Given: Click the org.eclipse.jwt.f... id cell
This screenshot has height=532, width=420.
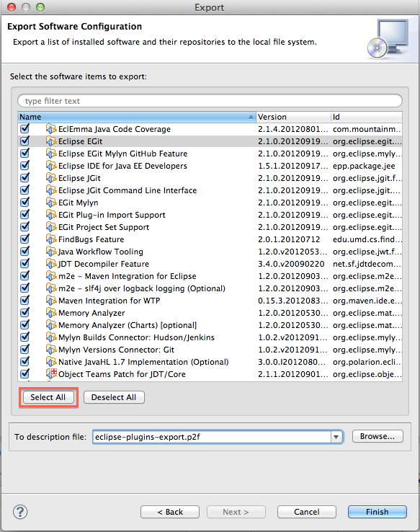Looking at the screenshot, I should click(x=367, y=252).
